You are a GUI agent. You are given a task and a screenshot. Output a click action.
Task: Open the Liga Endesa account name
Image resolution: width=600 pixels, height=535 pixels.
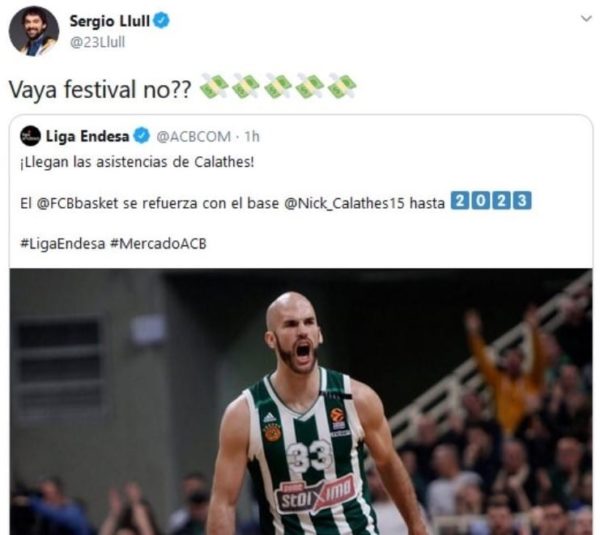click(x=87, y=136)
